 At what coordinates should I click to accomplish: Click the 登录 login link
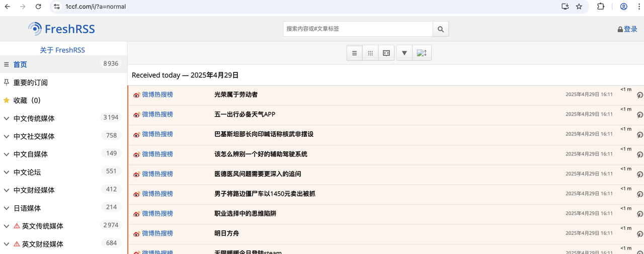click(627, 29)
